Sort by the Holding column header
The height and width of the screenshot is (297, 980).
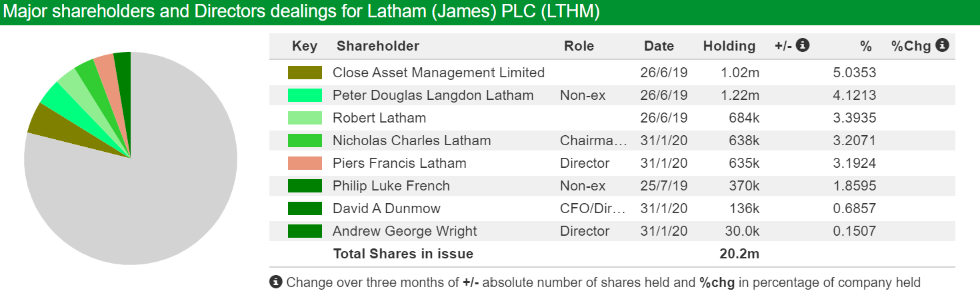coord(729,46)
